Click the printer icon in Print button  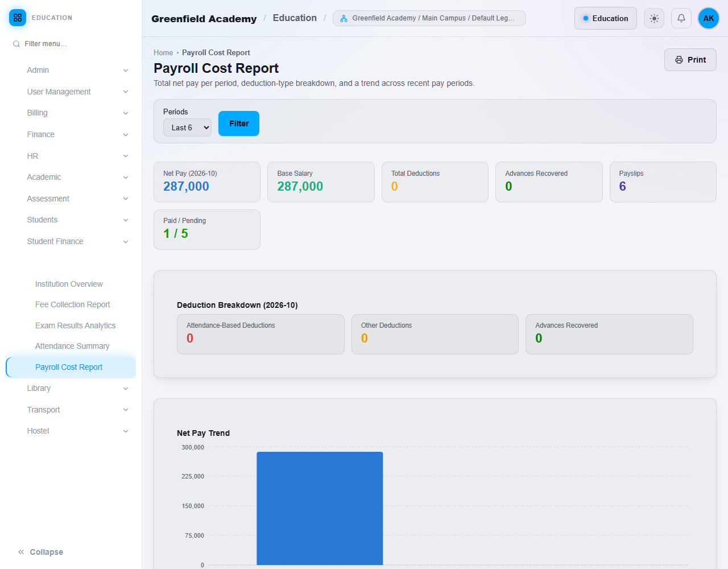[679, 60]
